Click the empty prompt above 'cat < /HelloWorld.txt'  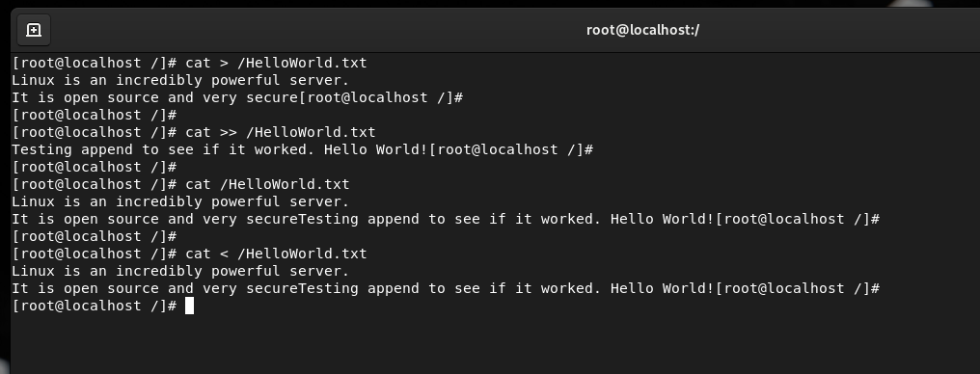click(95, 236)
